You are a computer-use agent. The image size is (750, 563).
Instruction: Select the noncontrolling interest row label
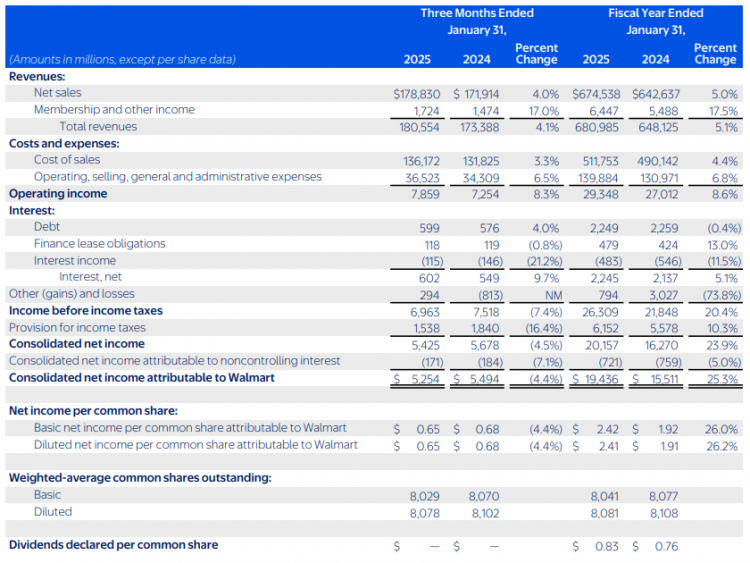[x=175, y=361]
